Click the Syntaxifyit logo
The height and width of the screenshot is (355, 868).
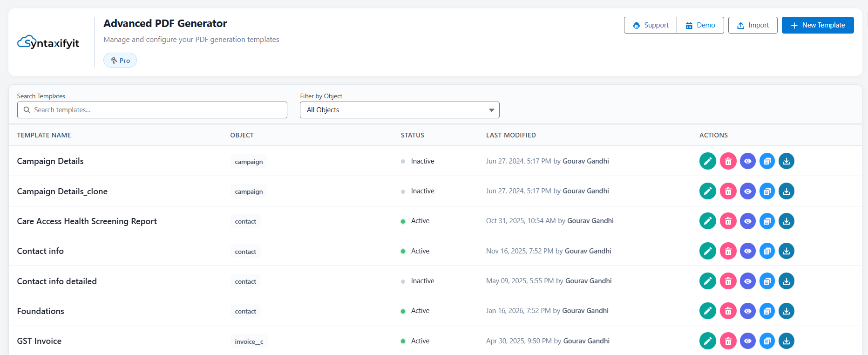click(48, 42)
